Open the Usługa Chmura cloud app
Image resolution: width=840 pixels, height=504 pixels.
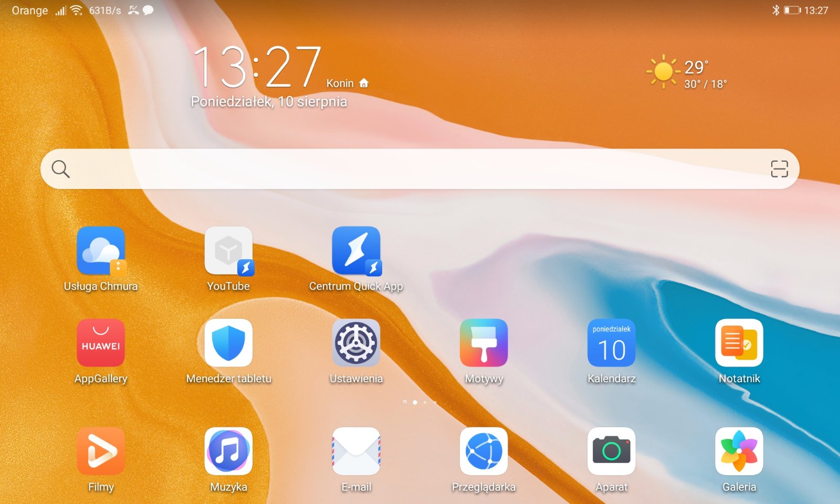pos(101,251)
